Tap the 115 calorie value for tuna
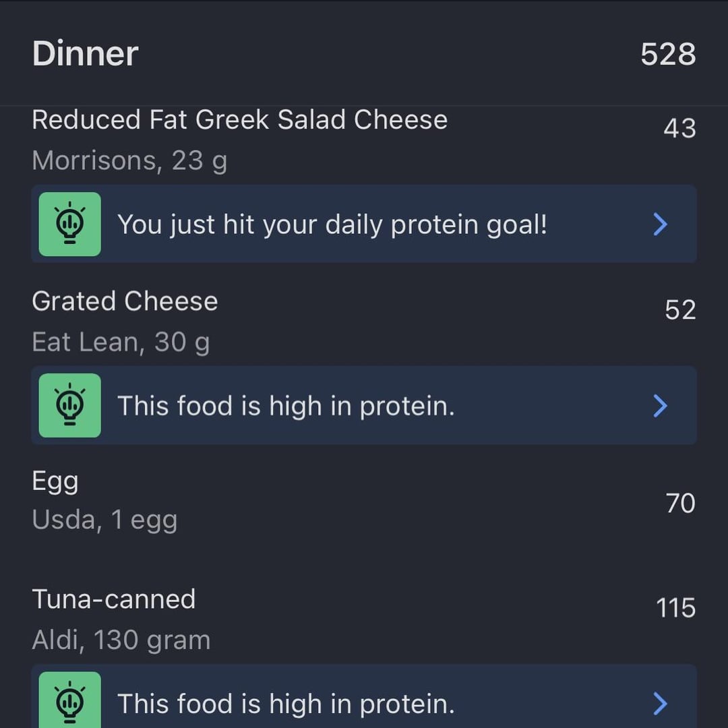Image resolution: width=728 pixels, height=728 pixels. coord(676,608)
